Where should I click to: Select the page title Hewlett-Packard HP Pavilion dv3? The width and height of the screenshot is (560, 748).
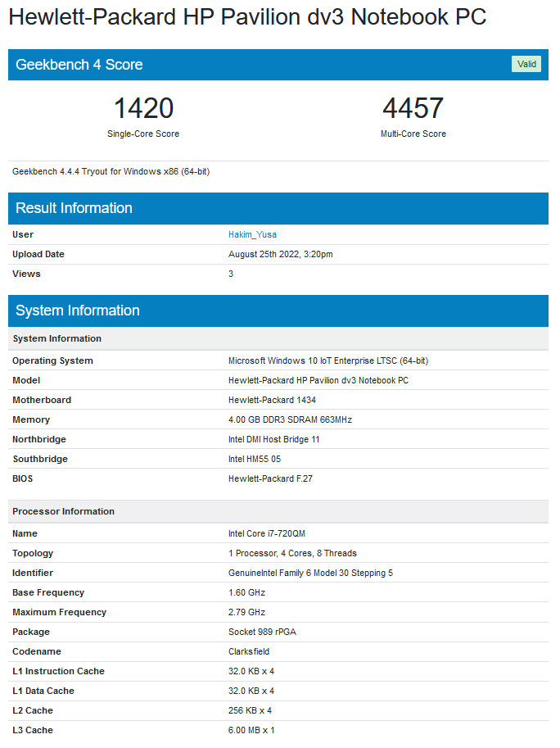pyautogui.click(x=247, y=17)
